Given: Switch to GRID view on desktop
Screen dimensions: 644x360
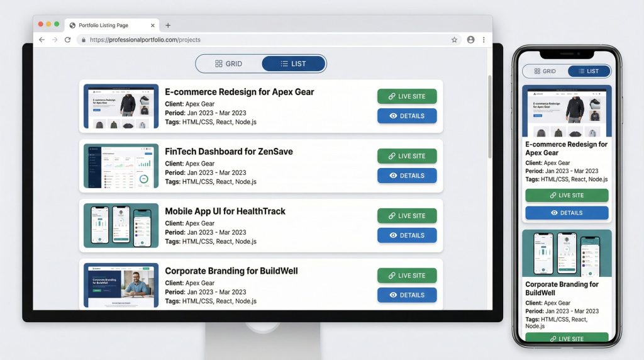Looking at the screenshot, I should (229, 64).
